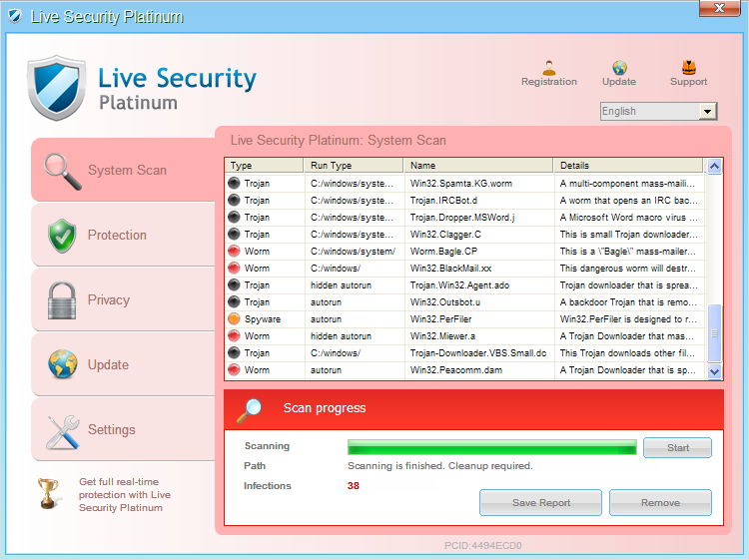Click the Support link
Screen dimensions: 749x560
tap(688, 82)
